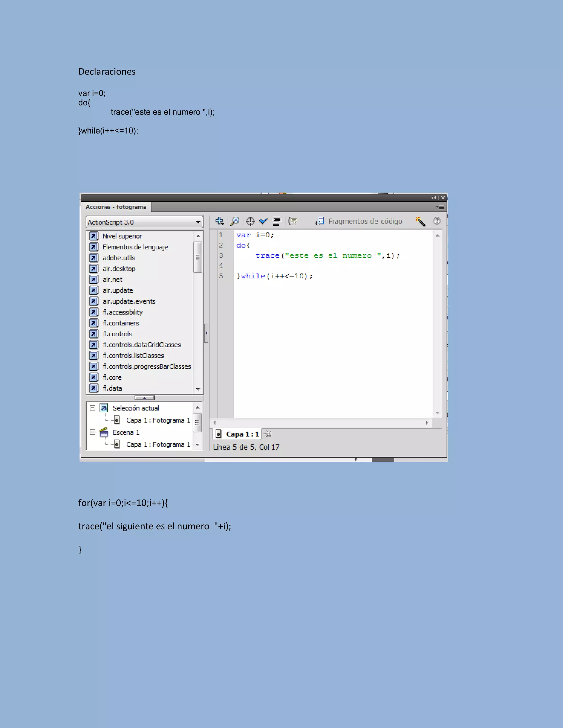Click the package list vertical scrollbar thumb
The width and height of the screenshot is (563, 728).
pyautogui.click(x=198, y=257)
